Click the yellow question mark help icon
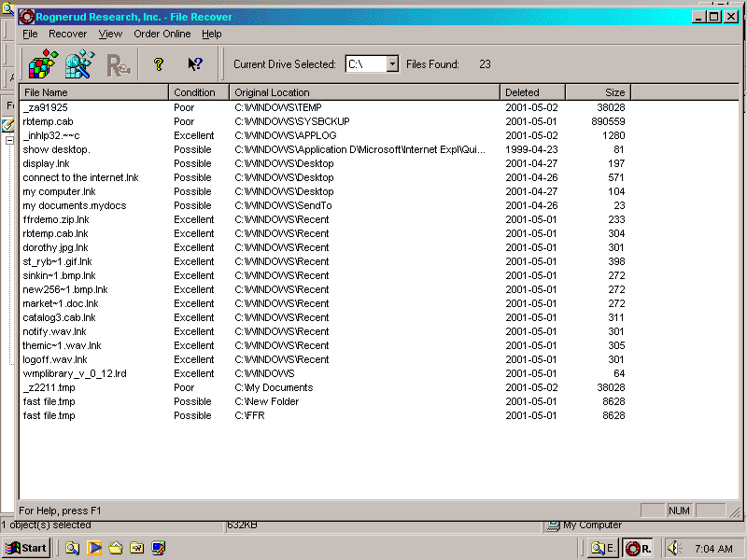747x560 pixels. (x=159, y=63)
